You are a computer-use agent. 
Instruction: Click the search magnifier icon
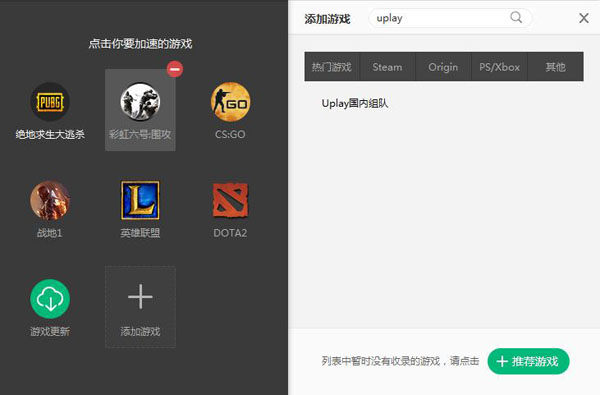(516, 17)
